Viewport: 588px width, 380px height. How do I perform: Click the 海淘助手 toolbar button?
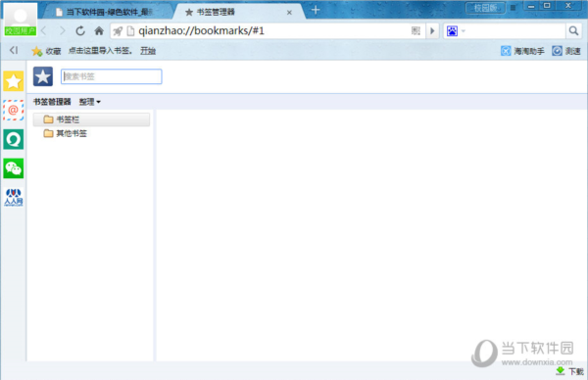point(522,51)
